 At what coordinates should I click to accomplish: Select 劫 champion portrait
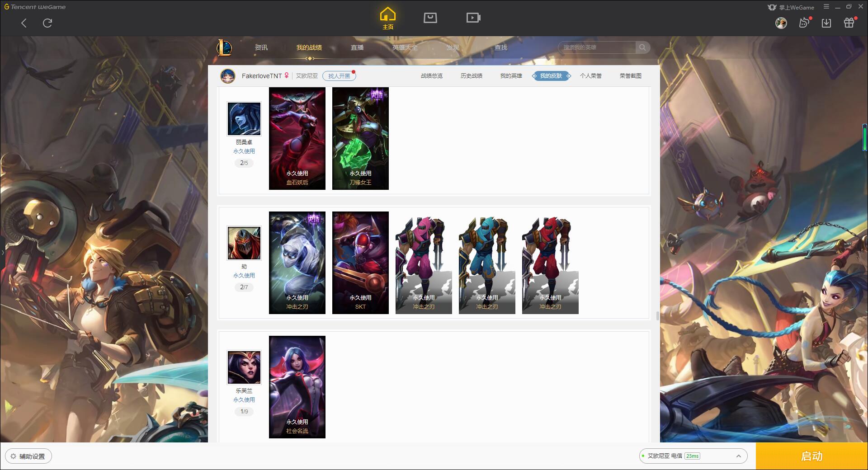(244, 243)
